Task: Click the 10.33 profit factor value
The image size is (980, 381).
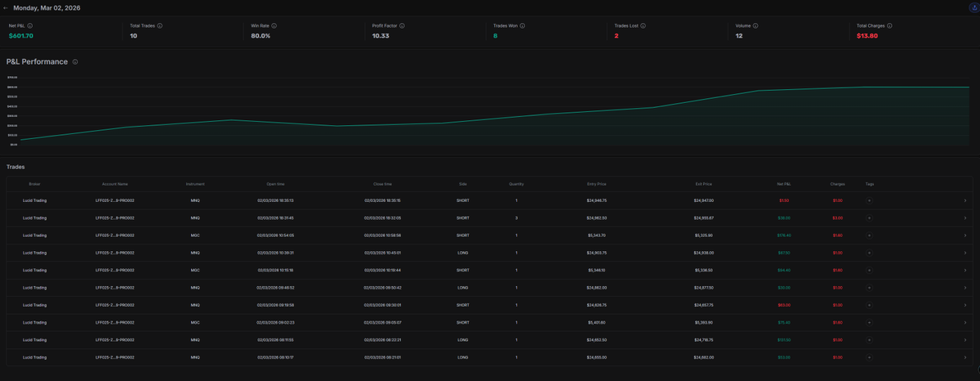Action: (381, 36)
